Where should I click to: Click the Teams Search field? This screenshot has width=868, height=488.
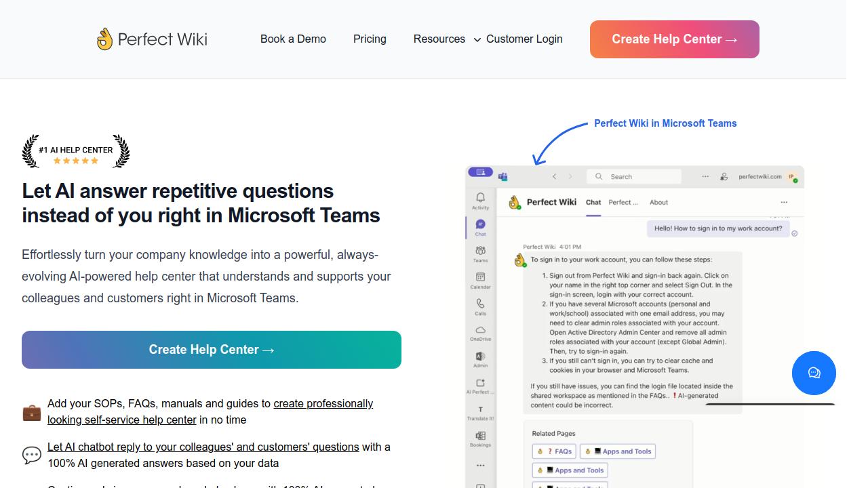(x=634, y=176)
